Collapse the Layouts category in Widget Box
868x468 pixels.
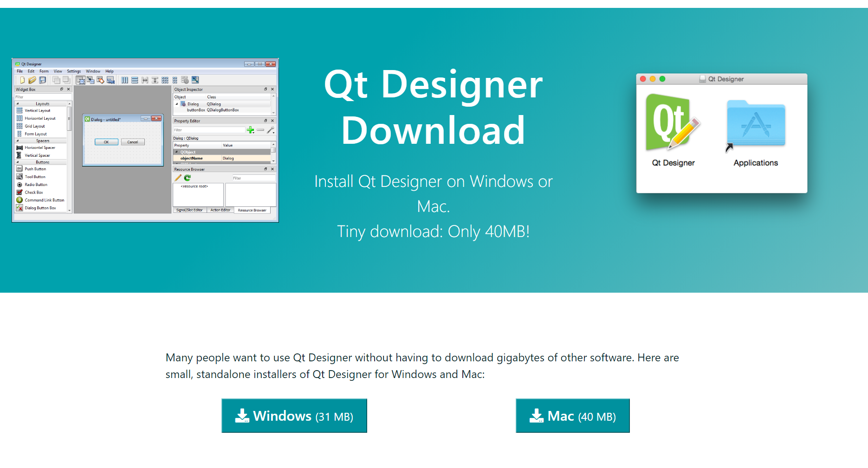coord(18,104)
